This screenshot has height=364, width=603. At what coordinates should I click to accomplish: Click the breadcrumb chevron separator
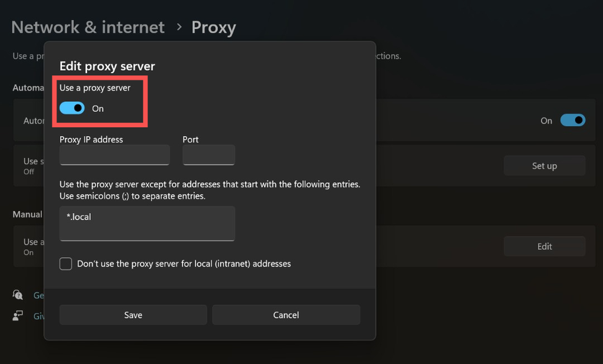pyautogui.click(x=180, y=27)
